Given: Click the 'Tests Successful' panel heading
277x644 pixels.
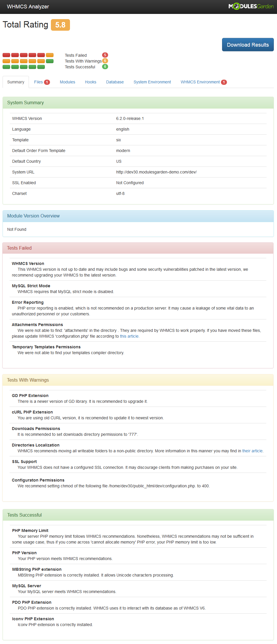Looking at the screenshot, I should tap(138, 515).
